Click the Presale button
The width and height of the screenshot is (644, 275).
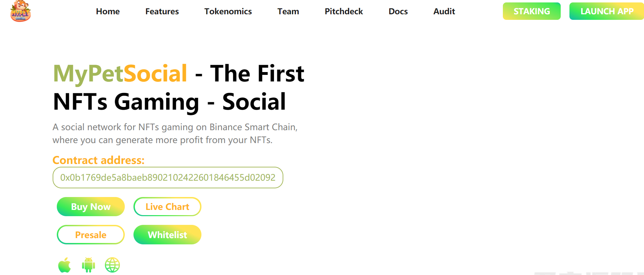pos(91,235)
